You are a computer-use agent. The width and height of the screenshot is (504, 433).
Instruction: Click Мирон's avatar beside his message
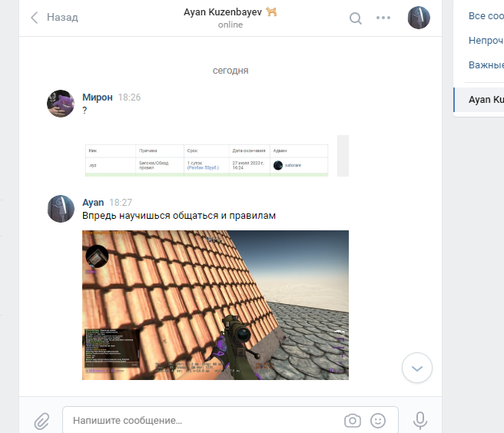pyautogui.click(x=61, y=104)
